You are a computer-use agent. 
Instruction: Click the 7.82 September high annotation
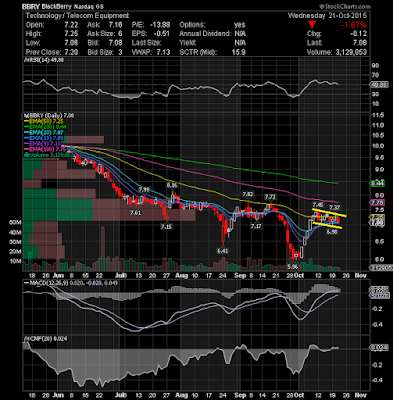pyautogui.click(x=248, y=194)
